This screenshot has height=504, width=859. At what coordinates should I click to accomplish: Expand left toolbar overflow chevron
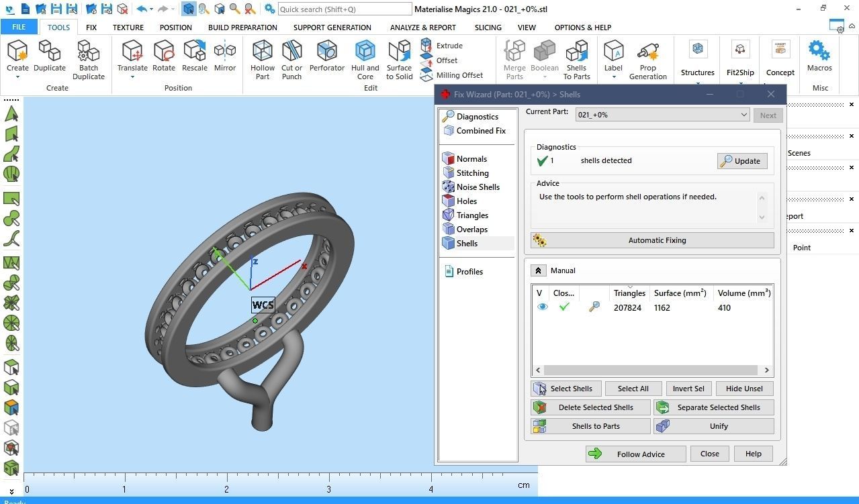pos(11,491)
